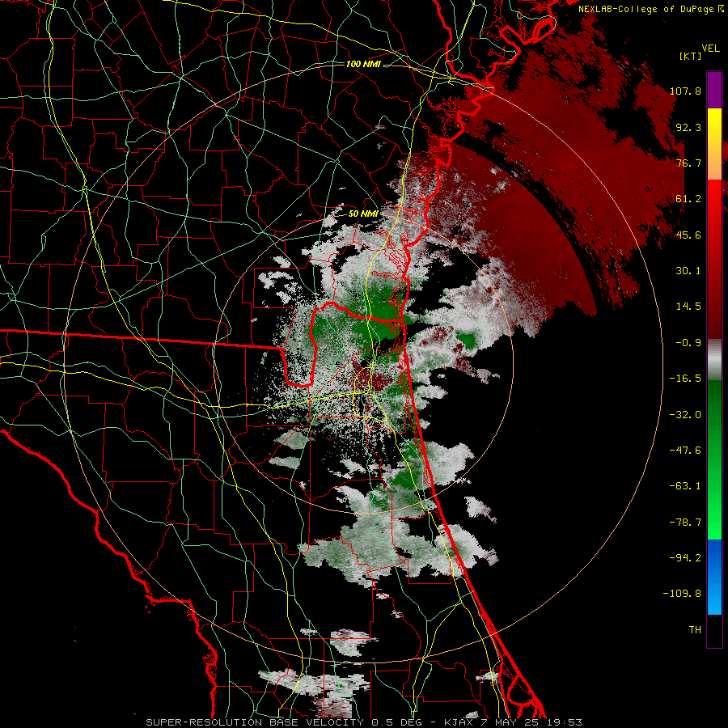Click the 107.8 value on velocity scale

pyautogui.click(x=685, y=91)
